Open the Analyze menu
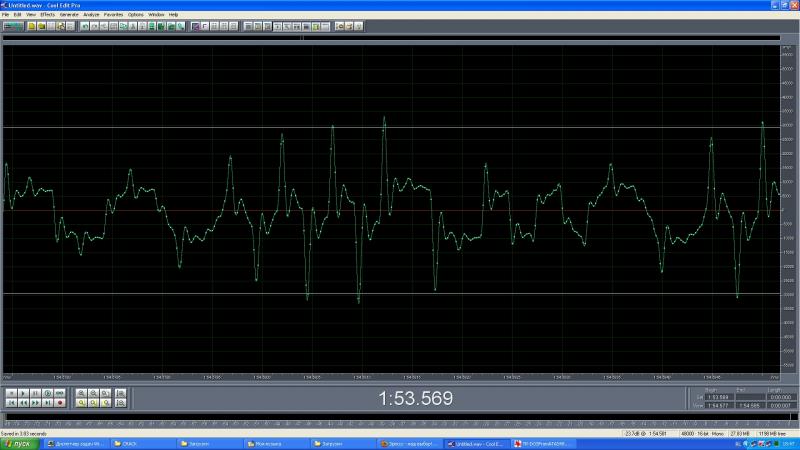800x450 pixels. click(91, 15)
